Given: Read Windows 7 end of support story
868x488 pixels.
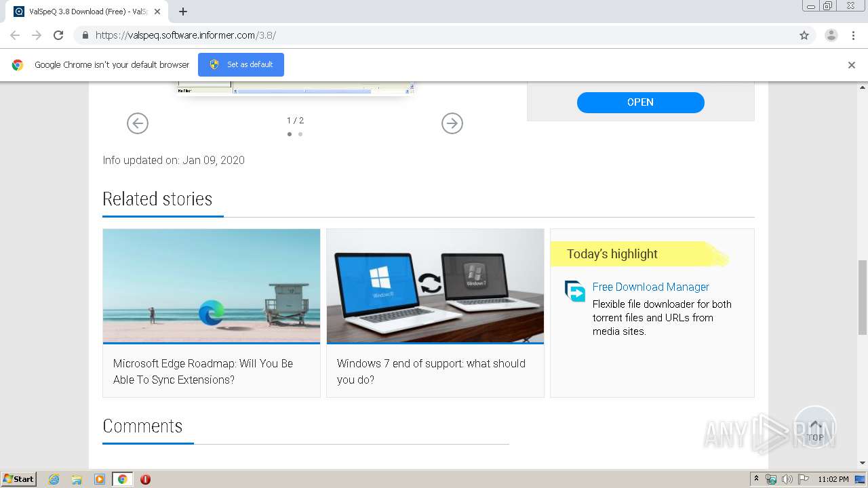Looking at the screenshot, I should 431,371.
